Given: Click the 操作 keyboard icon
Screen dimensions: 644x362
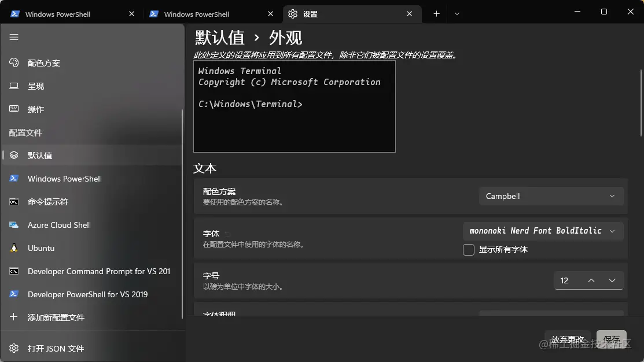Looking at the screenshot, I should pos(14,109).
